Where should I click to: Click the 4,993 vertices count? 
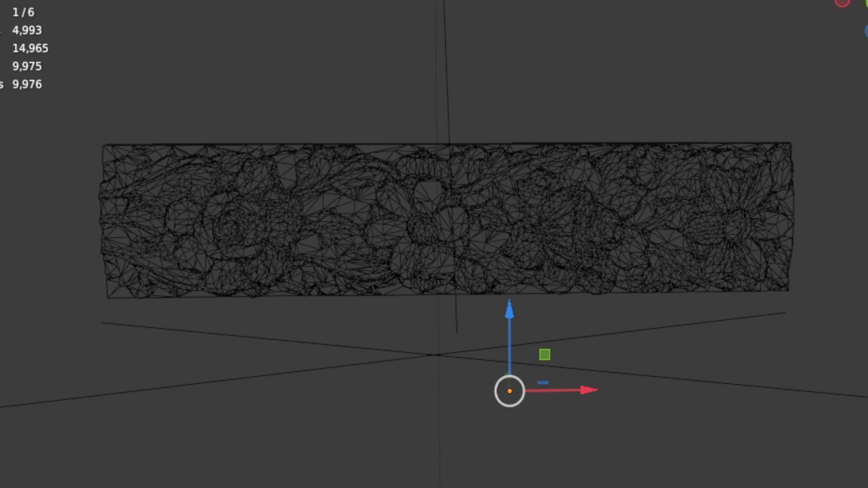[x=27, y=30]
